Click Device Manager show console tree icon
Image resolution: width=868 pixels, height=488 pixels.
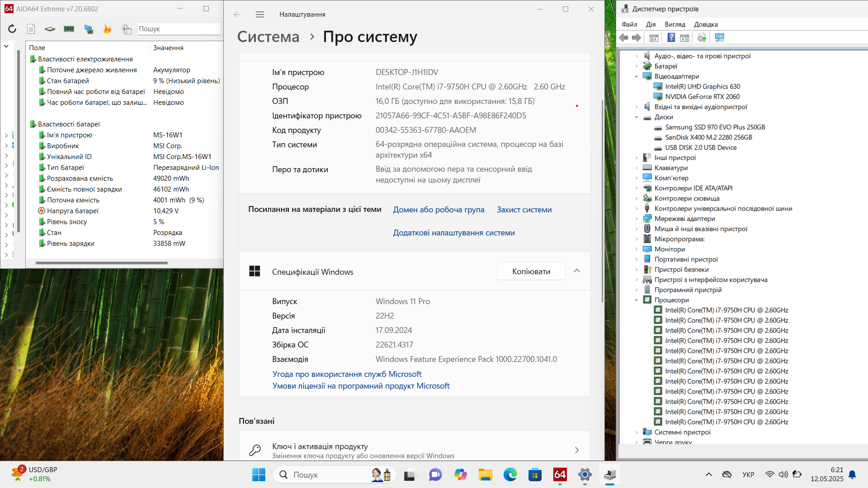coord(654,38)
